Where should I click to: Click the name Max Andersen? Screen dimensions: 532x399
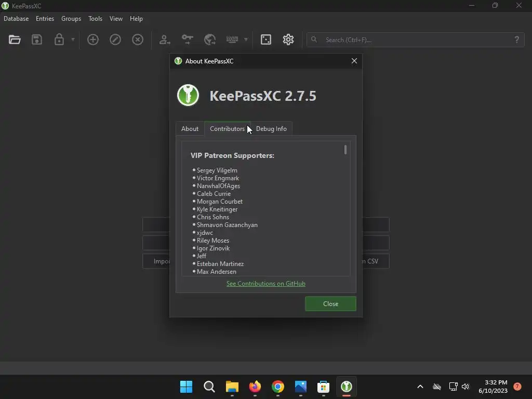(x=217, y=272)
